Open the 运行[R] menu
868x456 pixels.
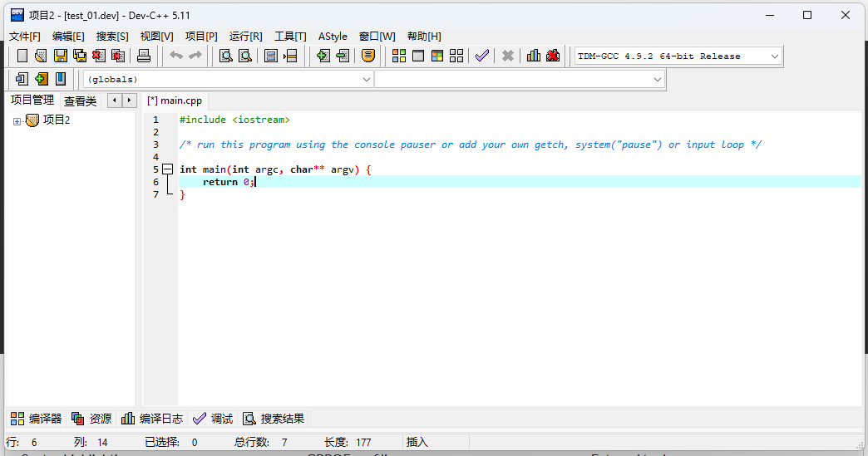(245, 37)
